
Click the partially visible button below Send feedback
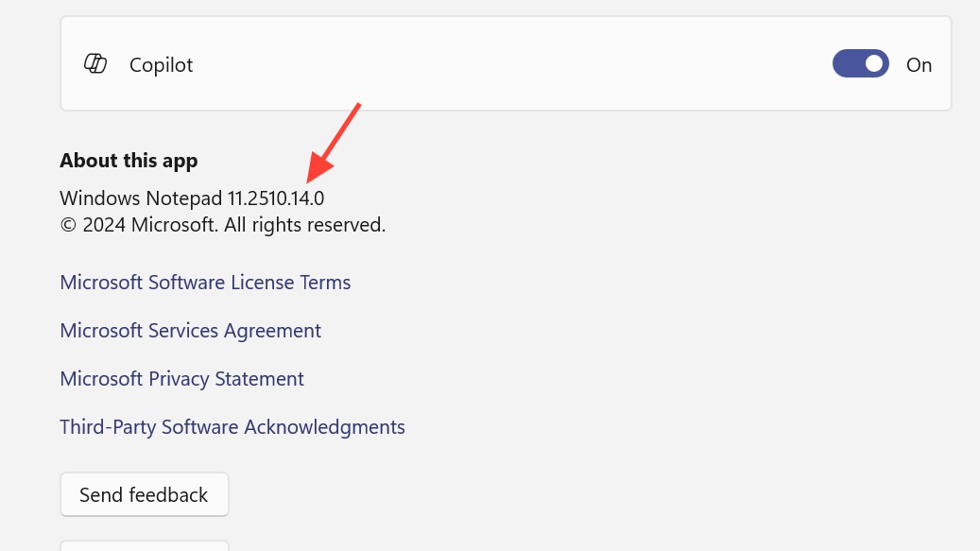click(144, 545)
